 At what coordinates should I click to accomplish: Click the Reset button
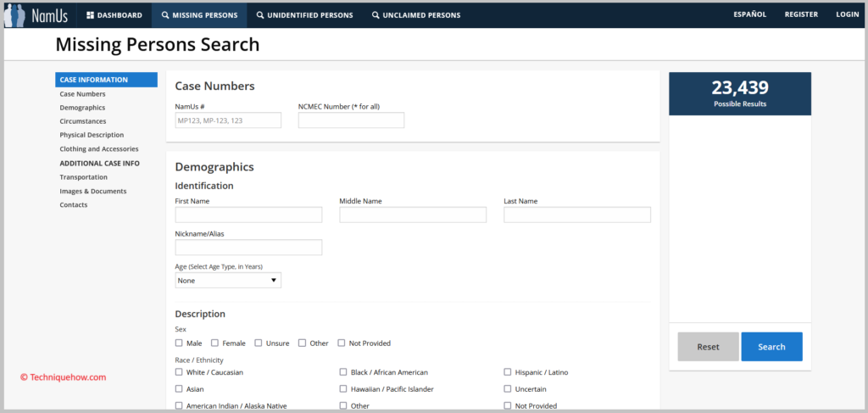pos(708,347)
